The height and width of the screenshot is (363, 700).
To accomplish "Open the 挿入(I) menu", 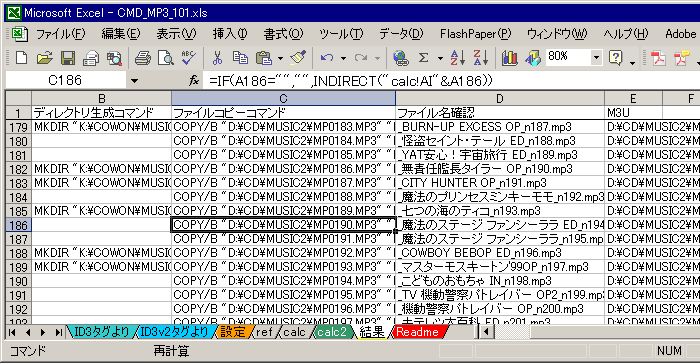I will (230, 34).
